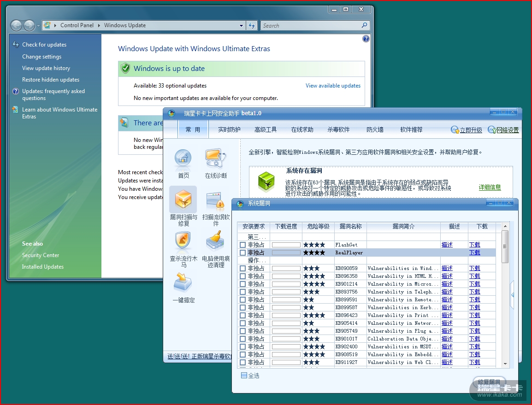The width and height of the screenshot is (532, 405).
Task: Open the 首页 home icon
Action: point(183,159)
